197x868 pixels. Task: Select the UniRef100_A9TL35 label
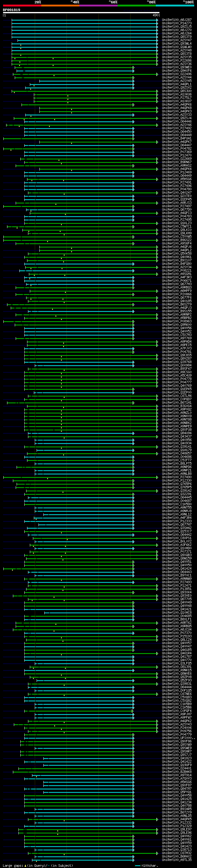coord(177,860)
